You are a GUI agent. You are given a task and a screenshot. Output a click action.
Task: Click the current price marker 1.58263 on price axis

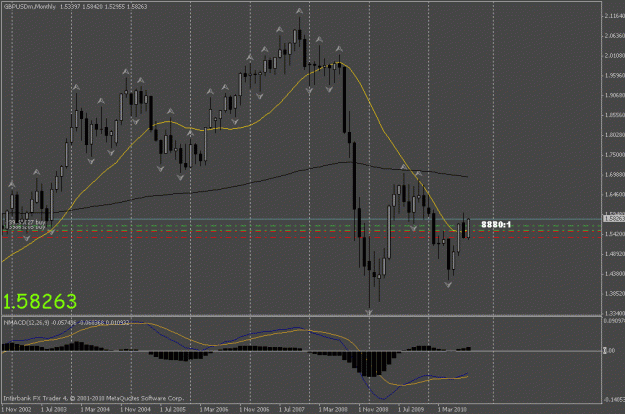(614, 219)
